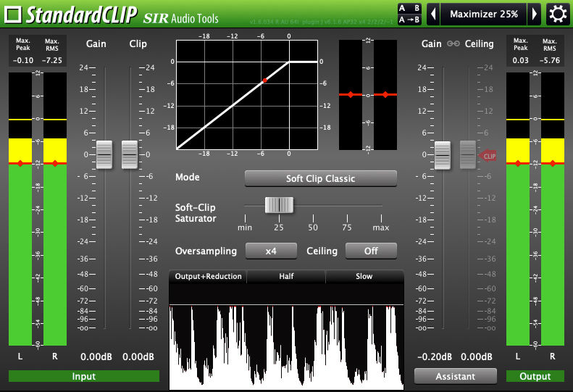
Task: Click the output Ceiling fader handle
Action: tap(468, 154)
